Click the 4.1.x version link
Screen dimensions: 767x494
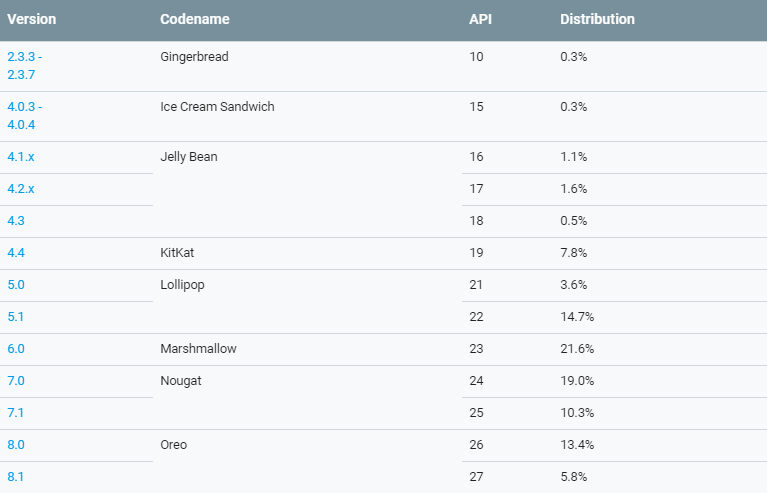point(21,157)
